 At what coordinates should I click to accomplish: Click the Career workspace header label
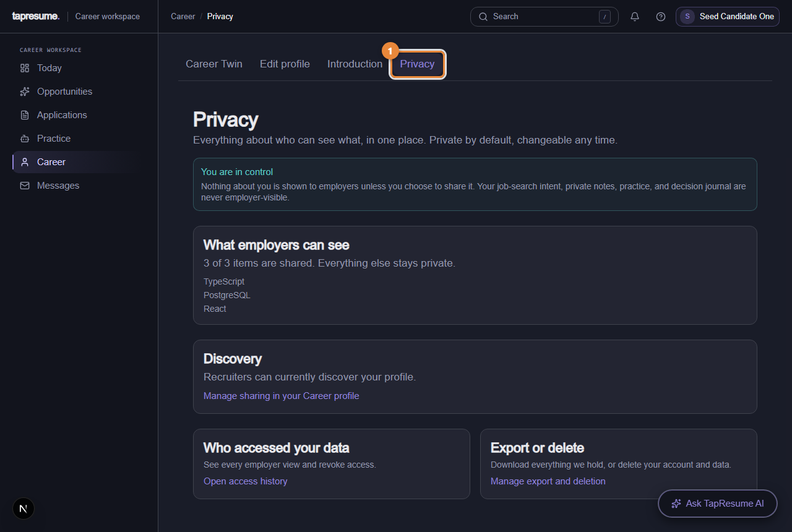[108, 17]
